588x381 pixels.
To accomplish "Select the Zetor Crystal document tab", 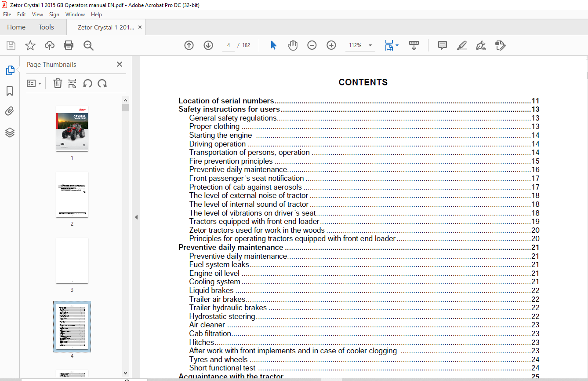I will tap(105, 27).
